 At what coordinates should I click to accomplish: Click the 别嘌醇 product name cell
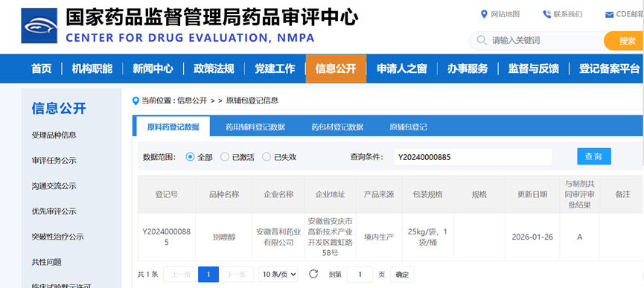[x=224, y=237]
